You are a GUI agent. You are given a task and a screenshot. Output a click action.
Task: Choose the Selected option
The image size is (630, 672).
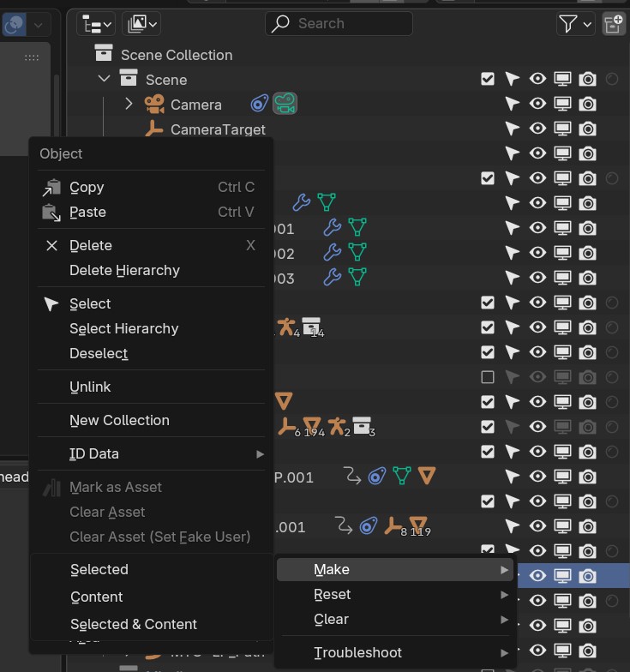[151, 569]
